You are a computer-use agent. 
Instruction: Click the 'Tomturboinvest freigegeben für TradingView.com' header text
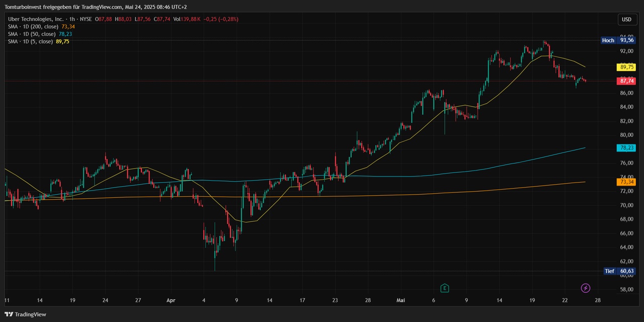[x=63, y=7]
